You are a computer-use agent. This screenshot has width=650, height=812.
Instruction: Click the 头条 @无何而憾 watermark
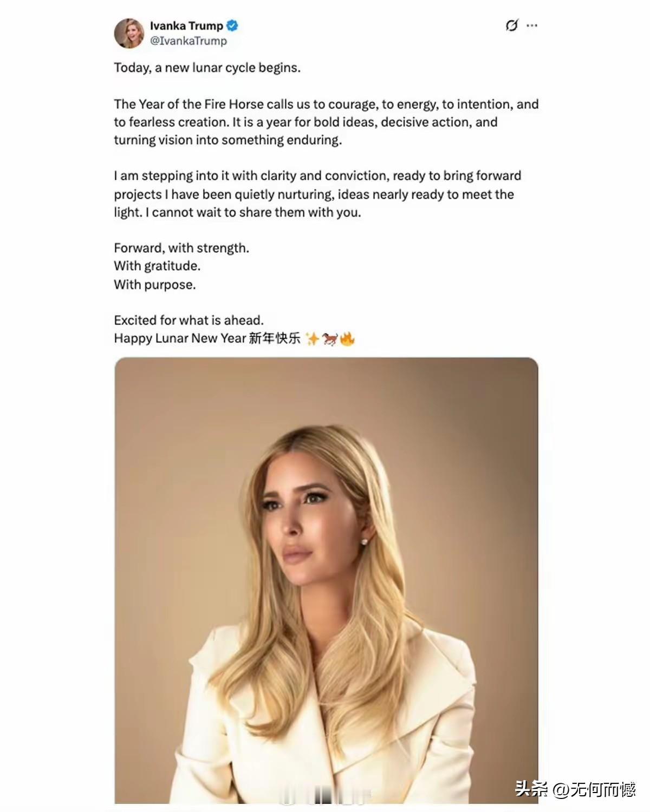pos(575,789)
